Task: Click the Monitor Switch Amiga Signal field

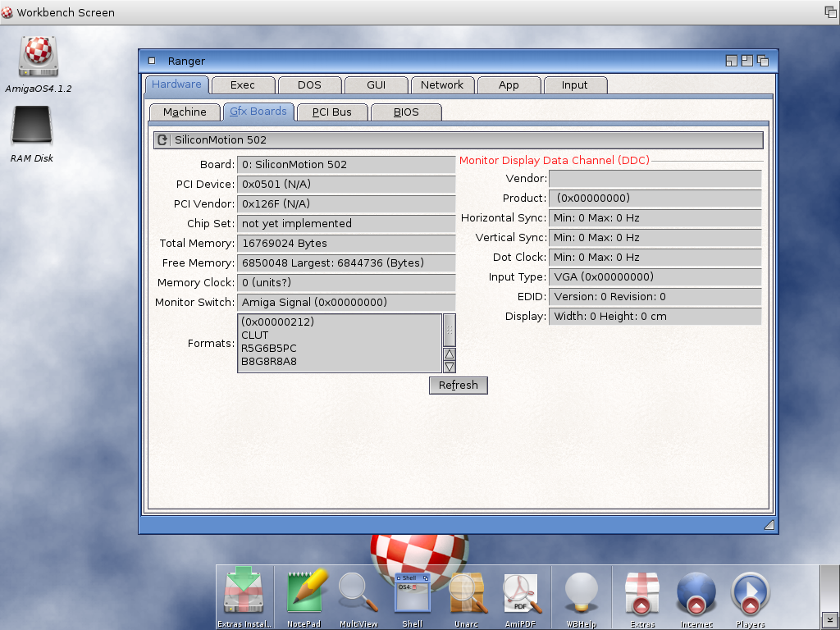Action: pyautogui.click(x=346, y=302)
